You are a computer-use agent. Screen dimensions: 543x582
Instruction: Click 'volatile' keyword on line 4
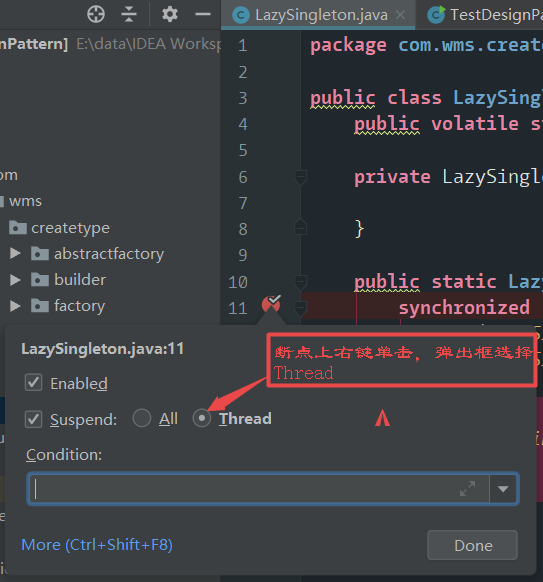[475, 123]
